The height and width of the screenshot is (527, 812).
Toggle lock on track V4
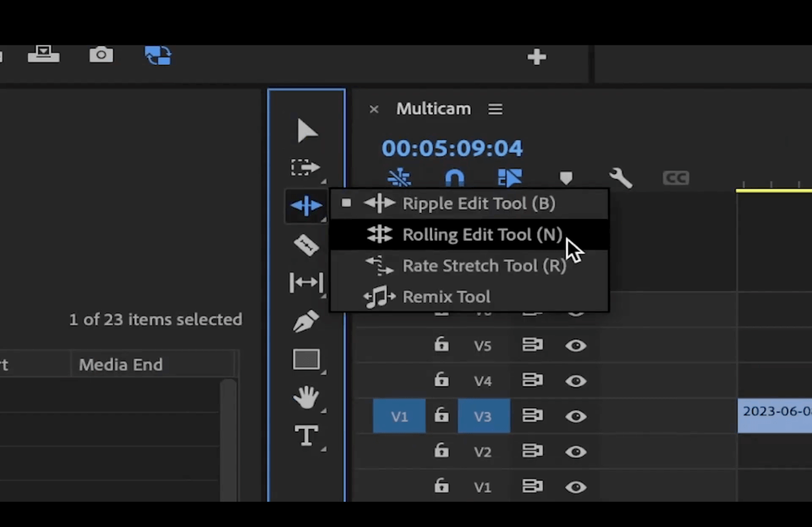coord(441,380)
